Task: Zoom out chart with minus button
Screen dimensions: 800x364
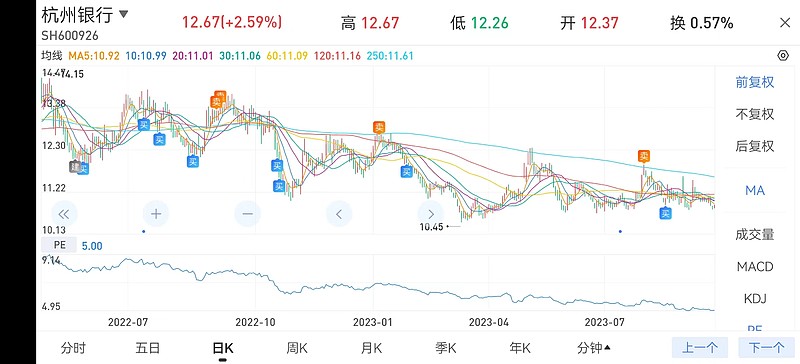Action: tap(247, 214)
